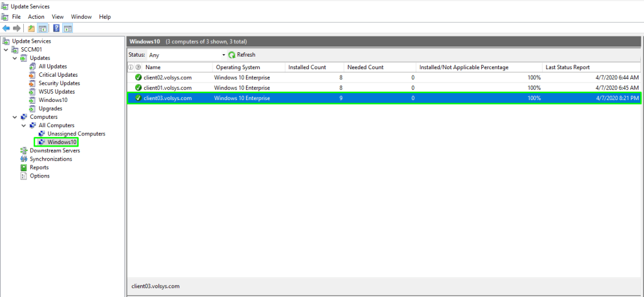Select the client02.volsys.com computer row
The height and width of the screenshot is (297, 644).
click(167, 77)
